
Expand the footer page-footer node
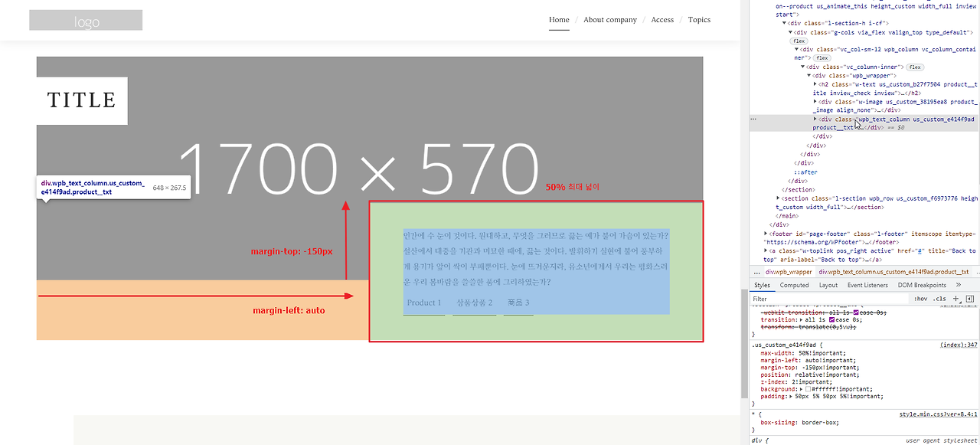coord(766,233)
